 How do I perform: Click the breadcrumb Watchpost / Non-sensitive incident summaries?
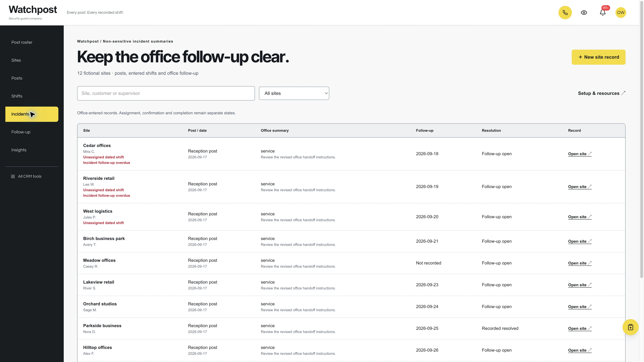pyautogui.click(x=125, y=41)
